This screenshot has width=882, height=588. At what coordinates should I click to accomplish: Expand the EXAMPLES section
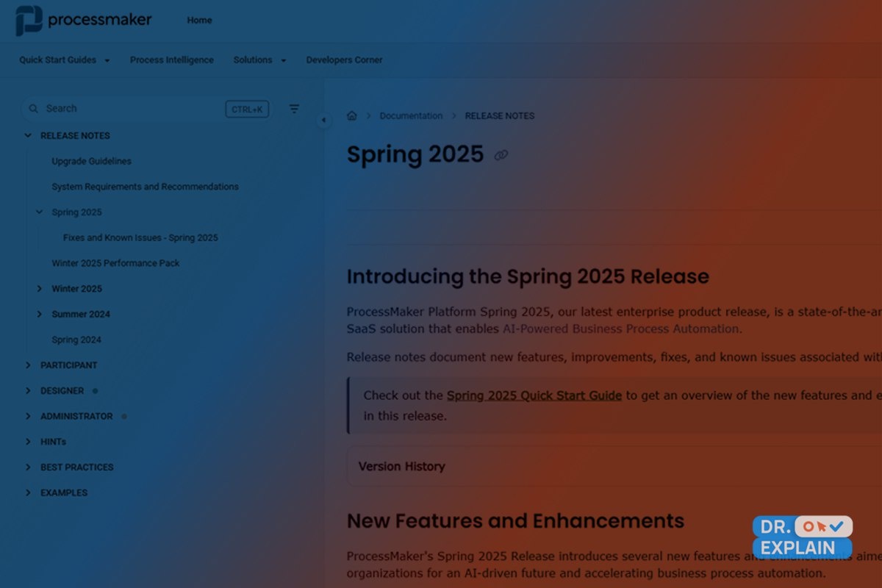(x=28, y=492)
